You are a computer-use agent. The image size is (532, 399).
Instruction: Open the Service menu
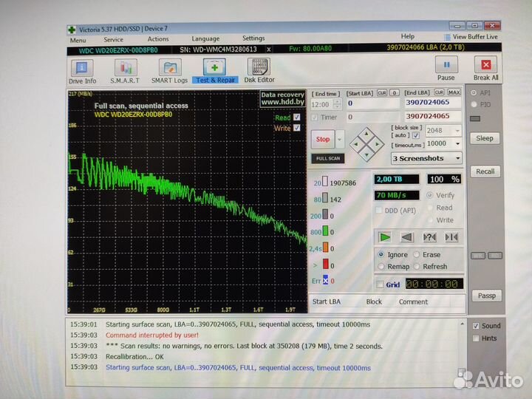pyautogui.click(x=113, y=39)
